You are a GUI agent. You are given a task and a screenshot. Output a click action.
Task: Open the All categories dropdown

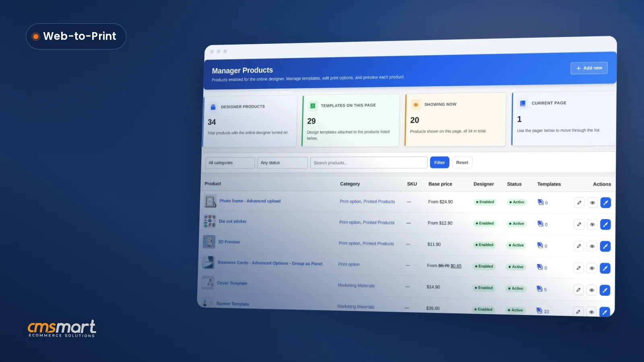(x=230, y=163)
